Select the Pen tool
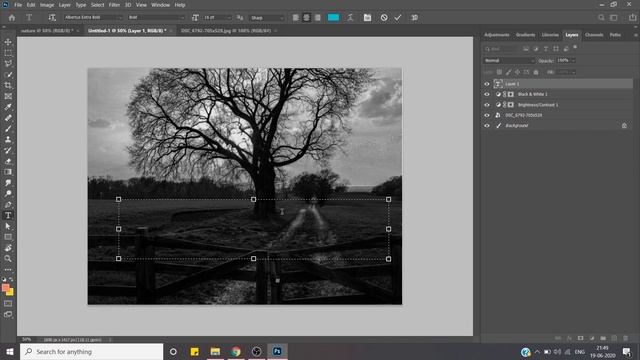The image size is (640, 360). (x=8, y=204)
